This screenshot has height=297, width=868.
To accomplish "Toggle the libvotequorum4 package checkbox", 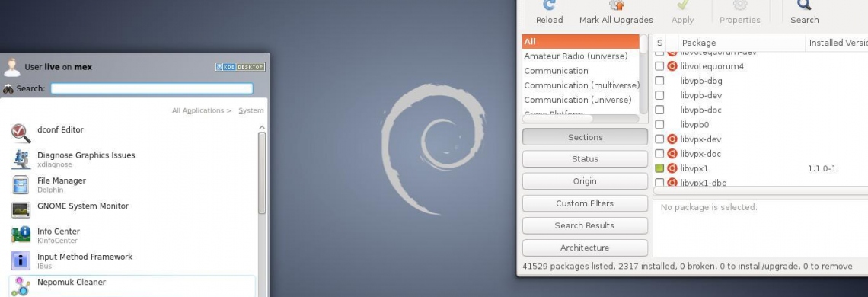I will [x=659, y=66].
